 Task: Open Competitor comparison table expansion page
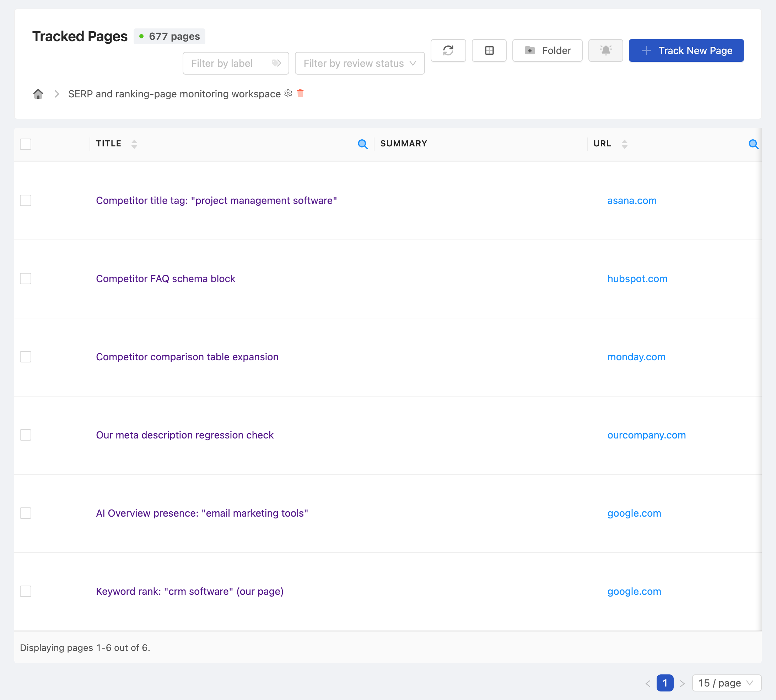187,357
